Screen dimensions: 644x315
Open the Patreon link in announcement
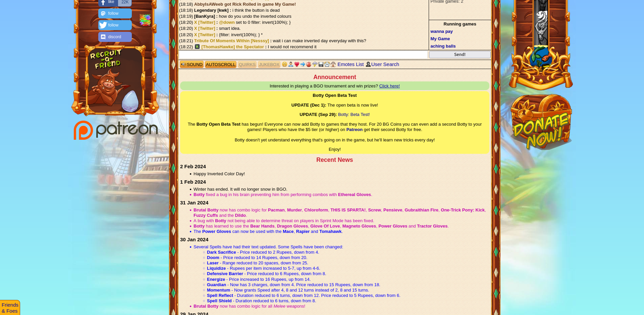354,130
